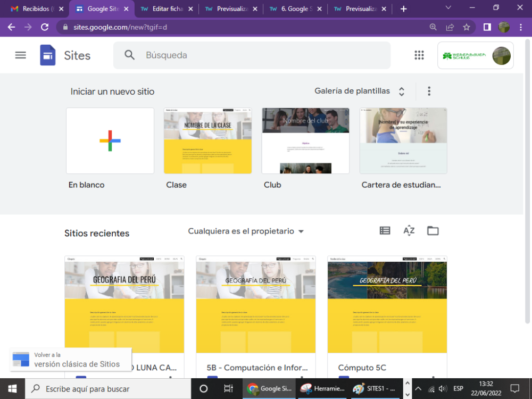This screenshot has width=532, height=399.
Task: Open the tab search chevron in the title bar
Action: (448, 7)
